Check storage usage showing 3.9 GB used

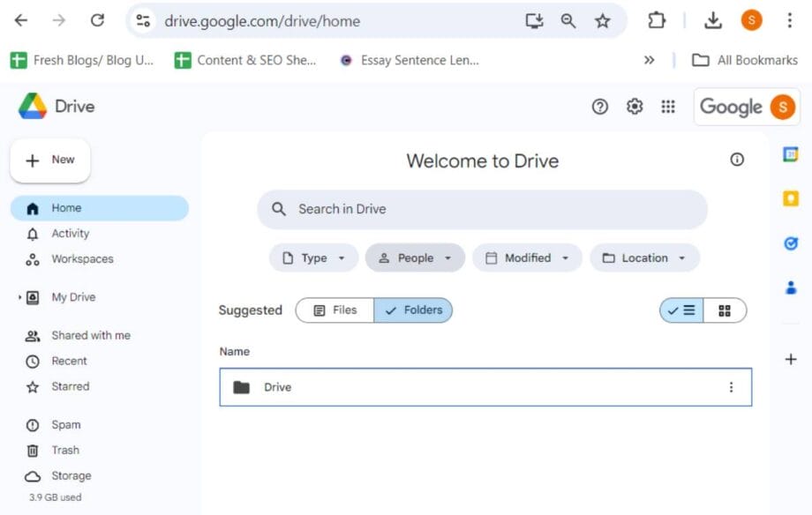pyautogui.click(x=53, y=496)
